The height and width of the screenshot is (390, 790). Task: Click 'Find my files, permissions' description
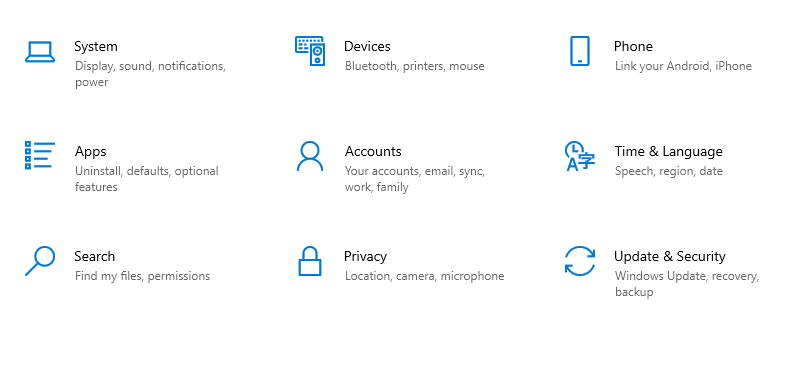click(x=143, y=276)
